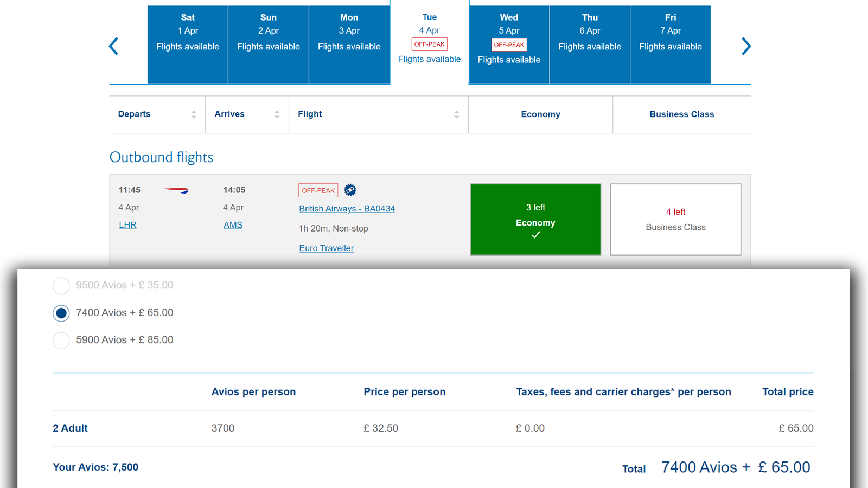
Task: Select Sat 1 Apr date tab
Action: (188, 44)
